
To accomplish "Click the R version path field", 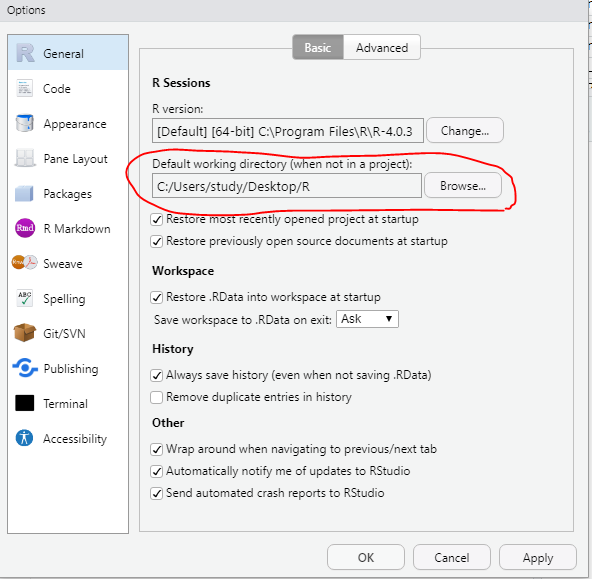I will pos(288,131).
